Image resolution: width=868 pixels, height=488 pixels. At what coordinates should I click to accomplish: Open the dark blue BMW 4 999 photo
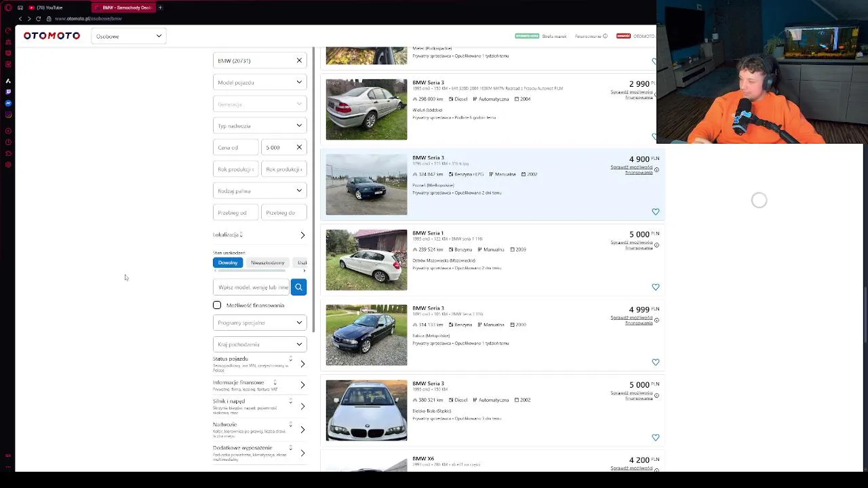(366, 335)
